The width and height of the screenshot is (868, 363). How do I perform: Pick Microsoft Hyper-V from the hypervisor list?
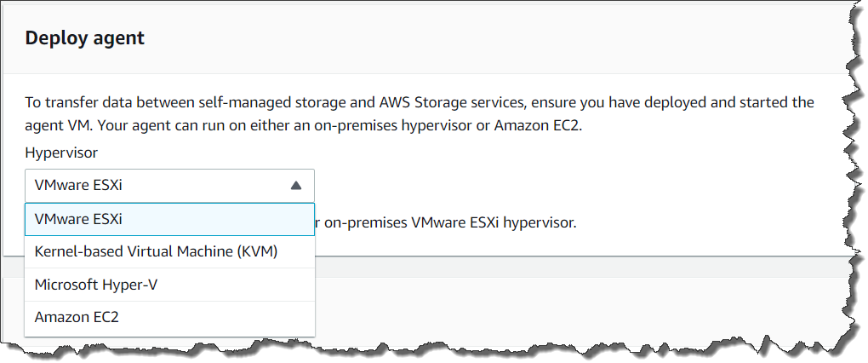pos(95,285)
